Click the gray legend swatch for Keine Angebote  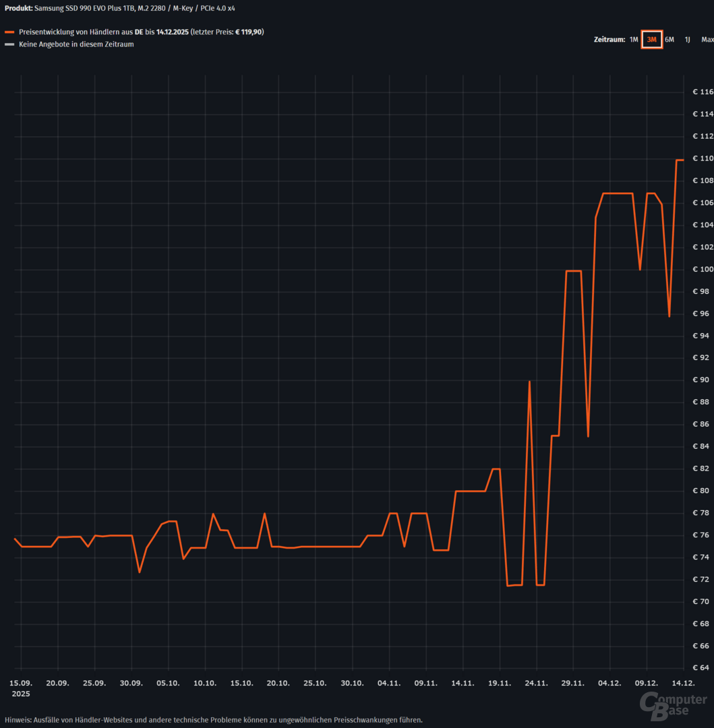tap(9, 45)
